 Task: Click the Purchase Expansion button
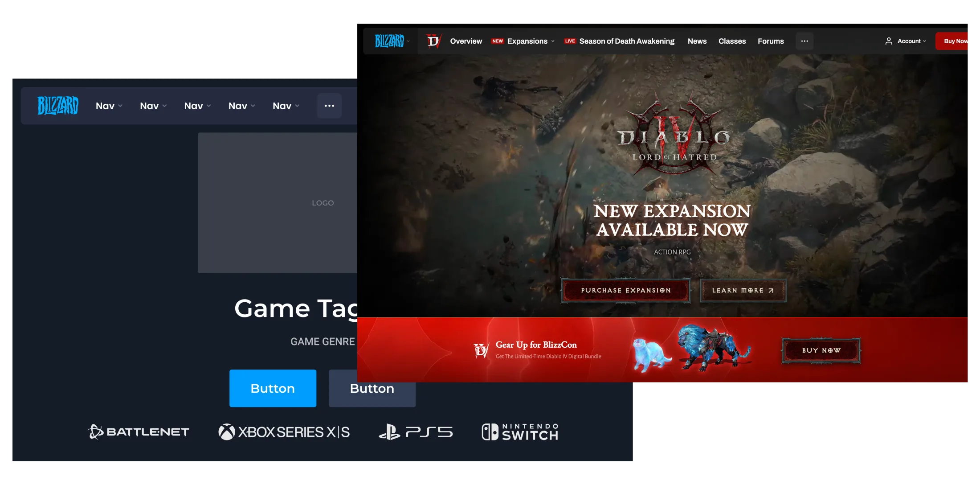[x=626, y=291]
